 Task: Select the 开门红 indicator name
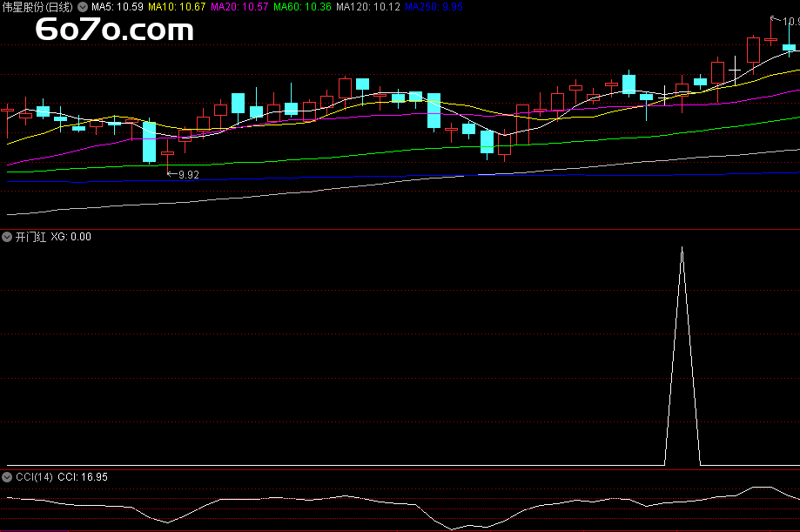[30, 237]
